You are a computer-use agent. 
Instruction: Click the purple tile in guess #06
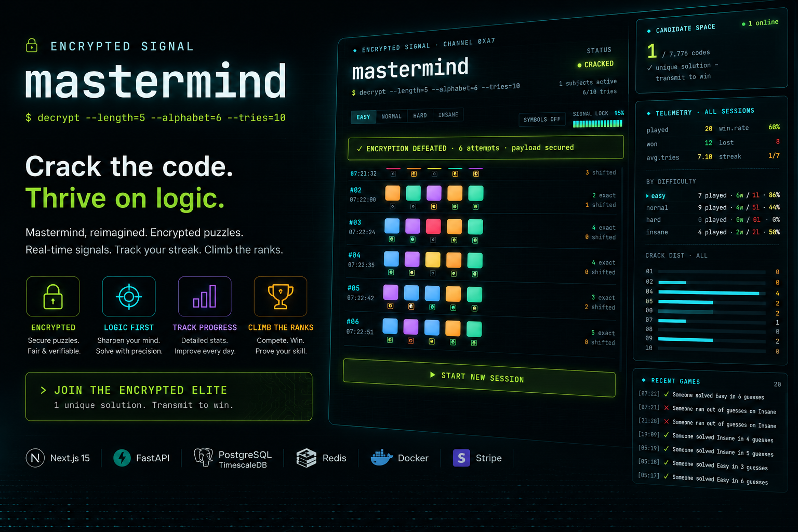tap(411, 327)
